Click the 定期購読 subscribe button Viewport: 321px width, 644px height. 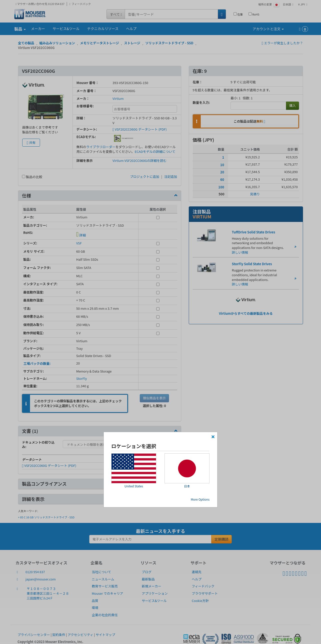click(x=221, y=539)
